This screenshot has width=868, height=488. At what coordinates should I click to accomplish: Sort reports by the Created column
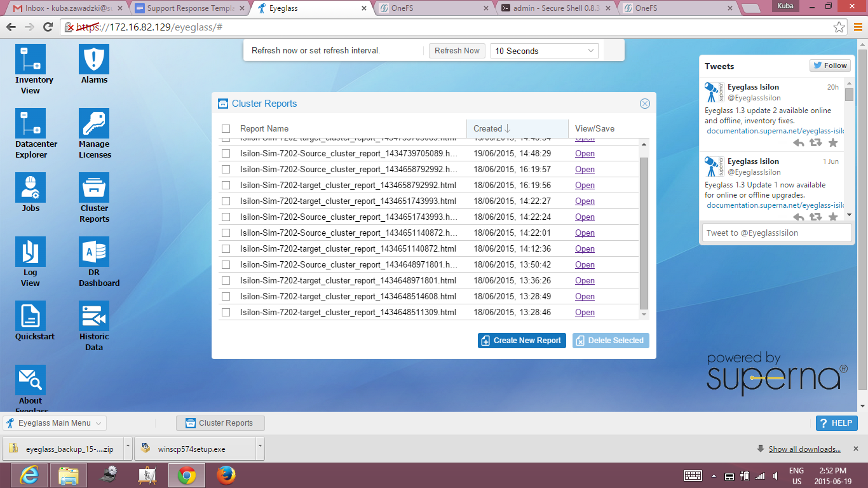pos(517,128)
